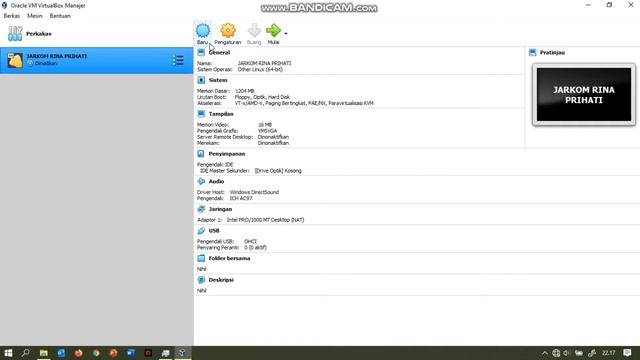Screen dimensions: 640x360
Task: Show hidden tray icons chevron
Action: 544,353
